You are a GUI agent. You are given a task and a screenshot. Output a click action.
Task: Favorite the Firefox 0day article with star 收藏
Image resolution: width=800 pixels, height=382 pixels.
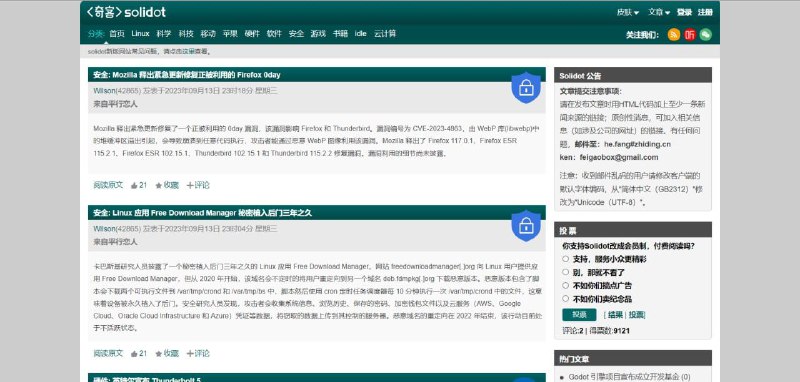(167, 185)
